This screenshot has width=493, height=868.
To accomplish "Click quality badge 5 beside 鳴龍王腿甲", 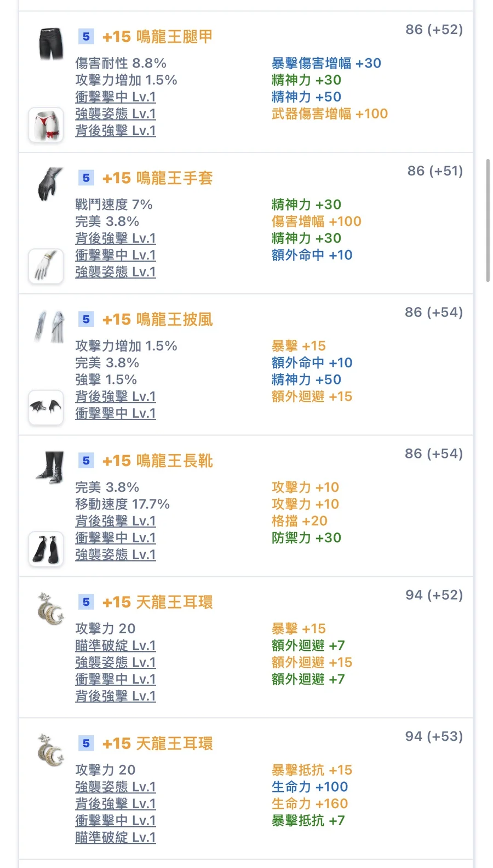I will tap(86, 37).
